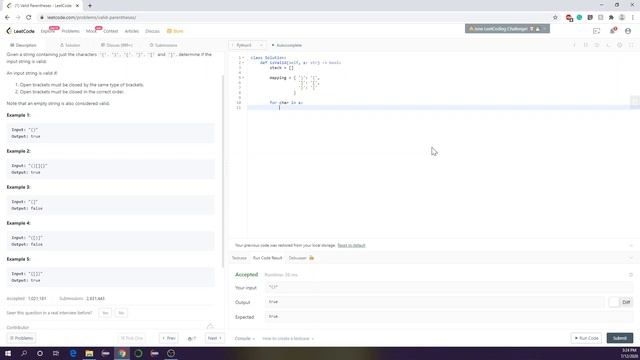
Task: Open the Articles nav item
Action: (131, 31)
